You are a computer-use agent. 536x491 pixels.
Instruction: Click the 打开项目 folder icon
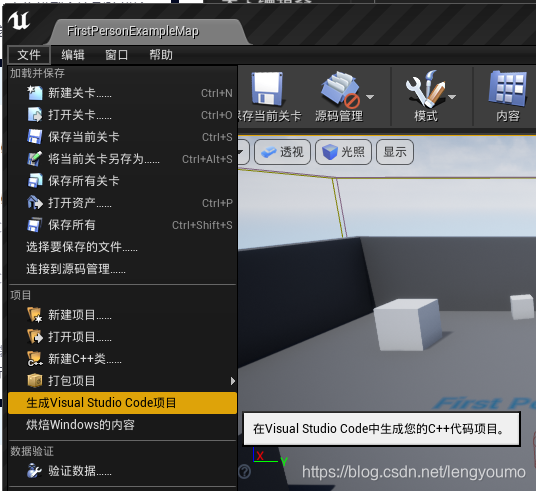click(35, 337)
